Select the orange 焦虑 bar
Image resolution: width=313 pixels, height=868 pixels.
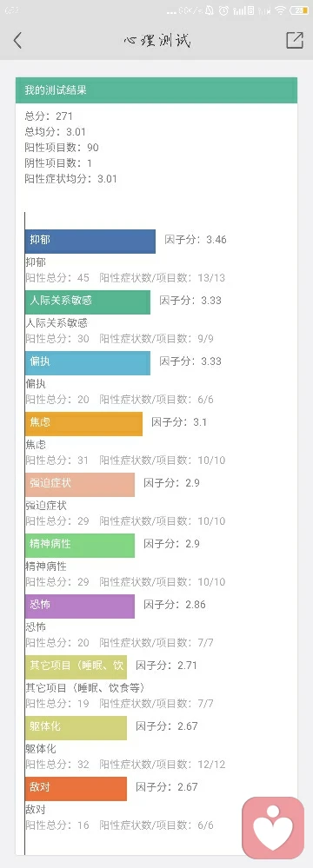(x=83, y=424)
